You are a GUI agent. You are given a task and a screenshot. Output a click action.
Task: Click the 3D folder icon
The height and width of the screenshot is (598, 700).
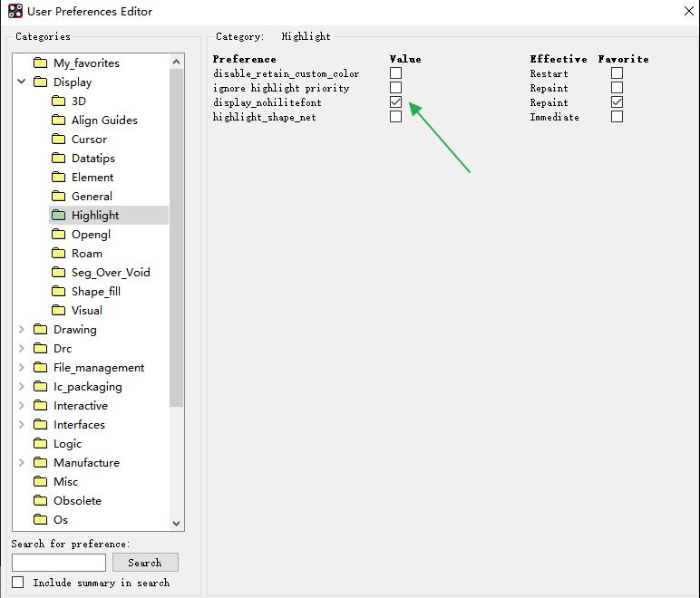click(59, 101)
